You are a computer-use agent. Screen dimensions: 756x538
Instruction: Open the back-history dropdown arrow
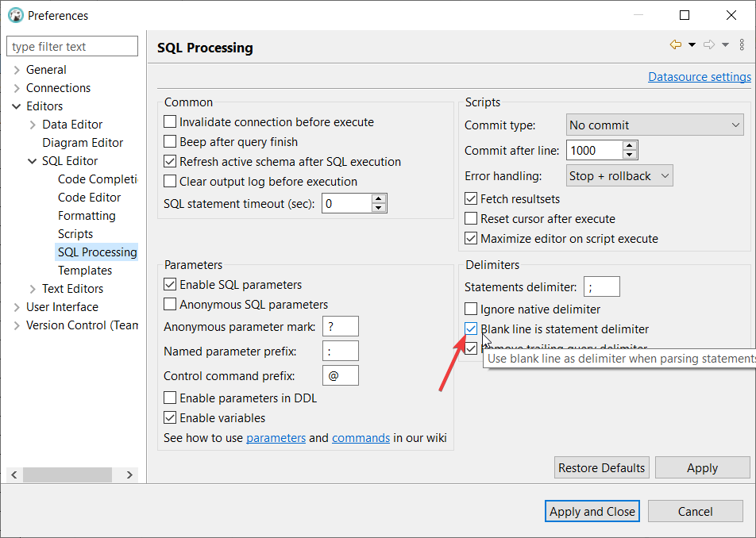690,44
